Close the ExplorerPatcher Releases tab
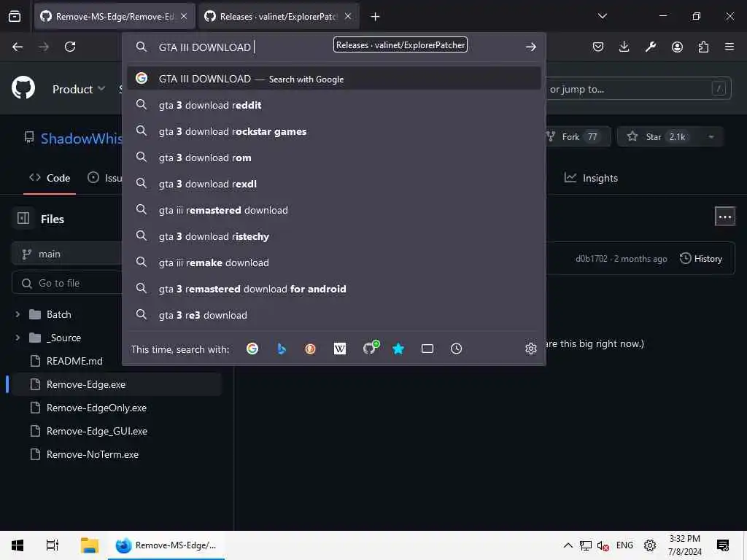 pyautogui.click(x=348, y=17)
